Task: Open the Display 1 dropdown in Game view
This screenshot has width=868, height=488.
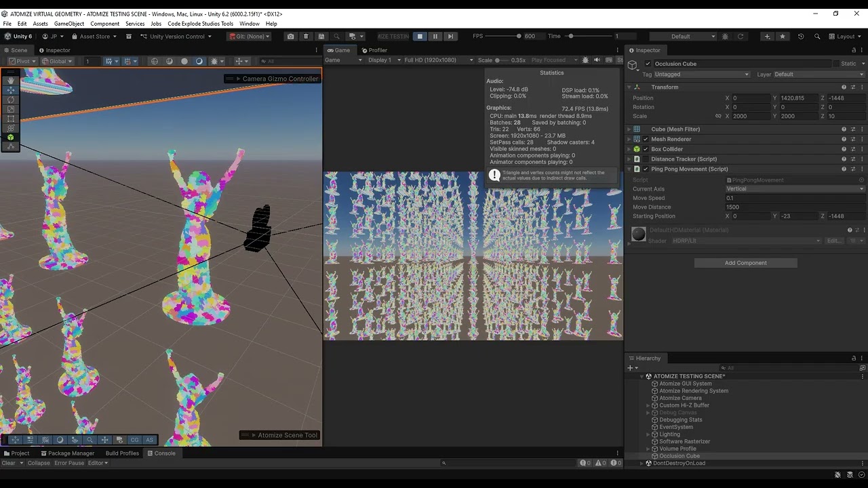Action: [383, 60]
